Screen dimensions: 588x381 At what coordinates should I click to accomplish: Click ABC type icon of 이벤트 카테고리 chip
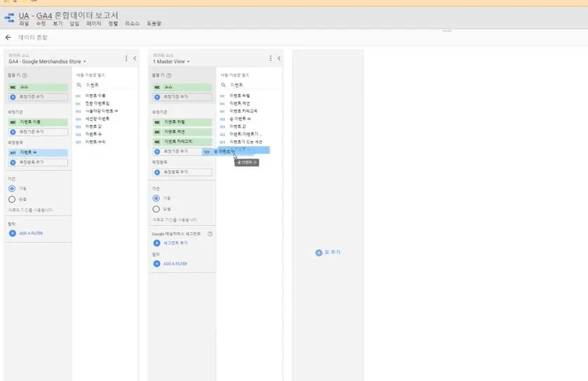(x=157, y=142)
